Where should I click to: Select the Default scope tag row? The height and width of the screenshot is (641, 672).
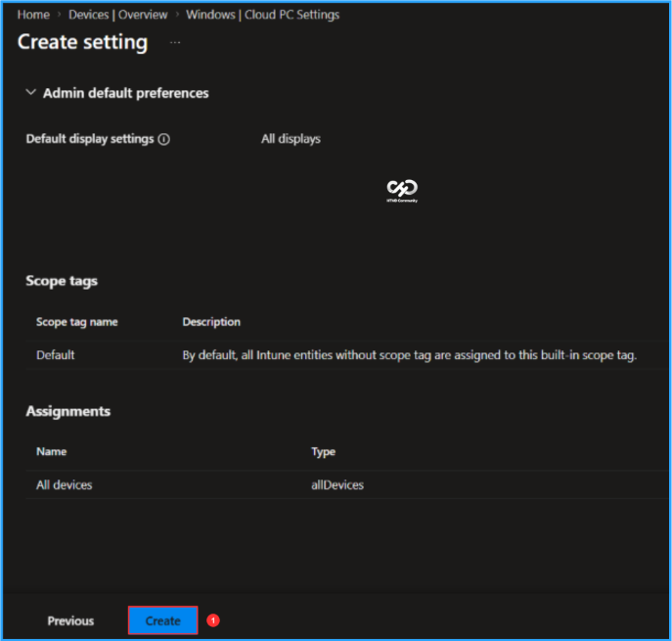347,355
